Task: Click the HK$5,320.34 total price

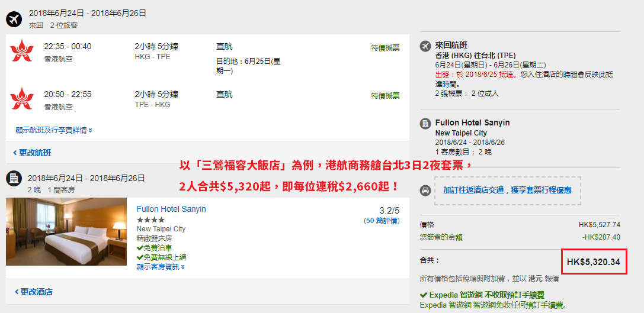Action: (594, 262)
